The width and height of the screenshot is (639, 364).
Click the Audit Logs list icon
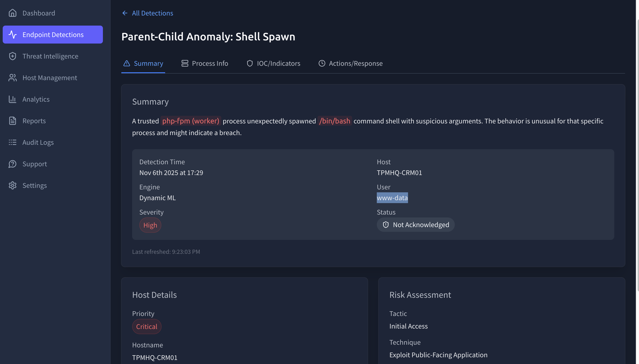coord(12,142)
